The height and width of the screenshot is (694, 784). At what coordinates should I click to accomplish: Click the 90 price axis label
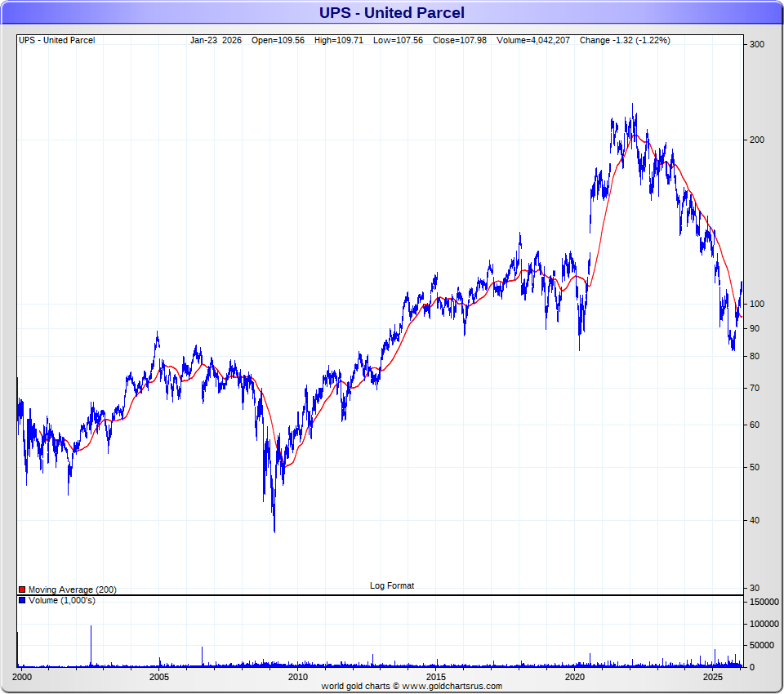(755, 328)
